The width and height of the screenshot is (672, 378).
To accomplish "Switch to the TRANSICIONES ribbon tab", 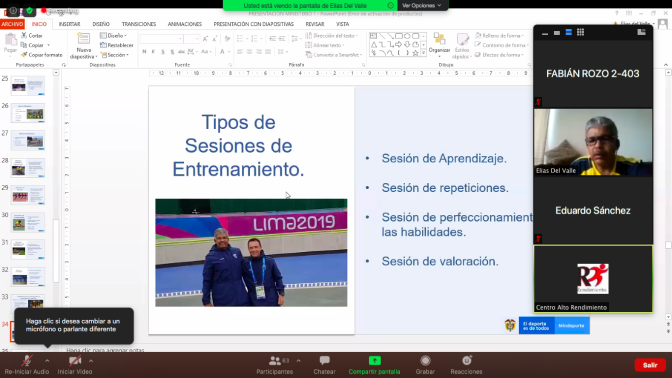I will coord(139,24).
